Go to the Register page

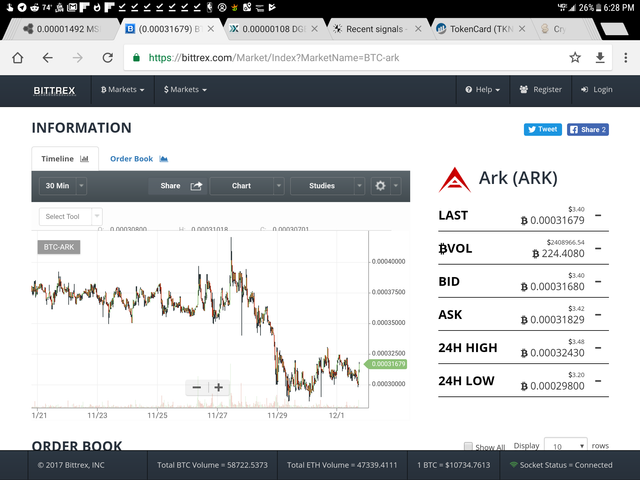coord(540,89)
